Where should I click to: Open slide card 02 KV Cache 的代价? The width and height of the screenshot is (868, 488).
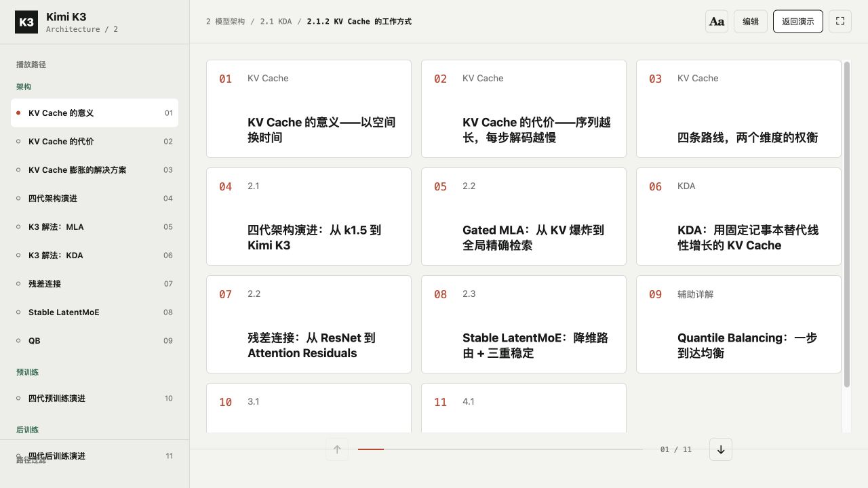click(524, 108)
